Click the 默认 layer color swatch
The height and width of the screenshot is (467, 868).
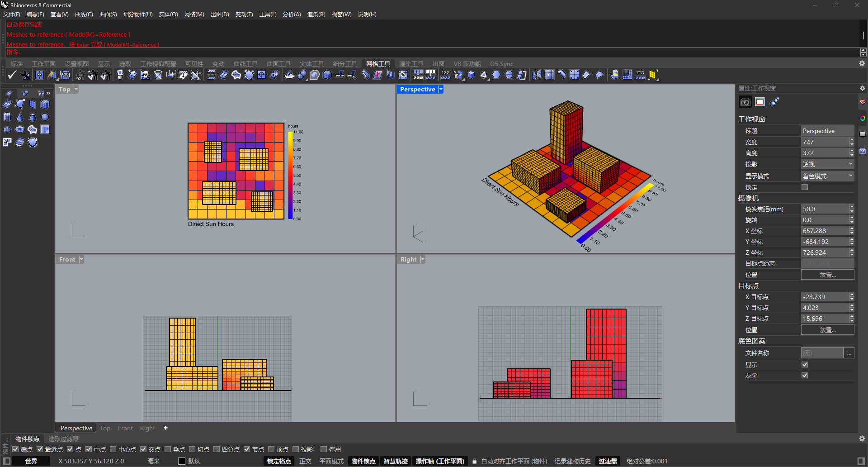(182, 461)
